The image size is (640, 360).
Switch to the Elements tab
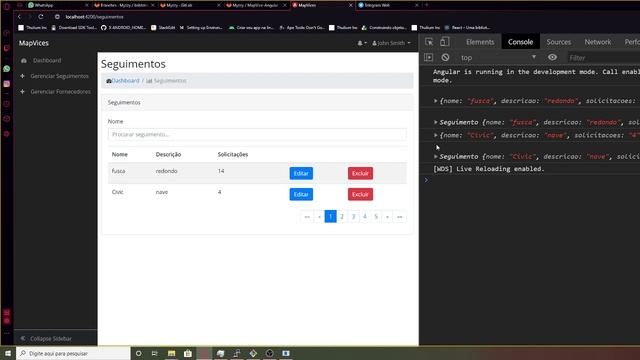tap(480, 42)
